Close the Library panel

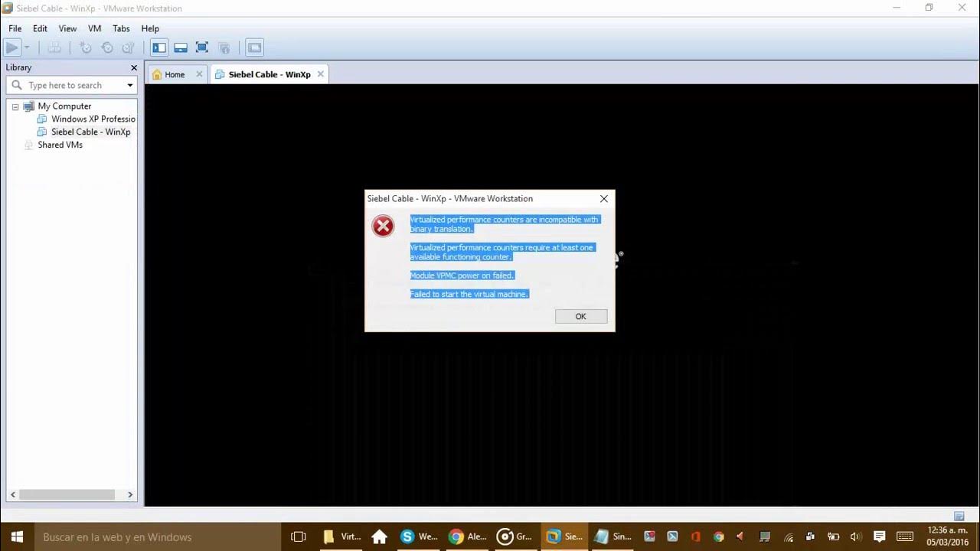pyautogui.click(x=133, y=67)
